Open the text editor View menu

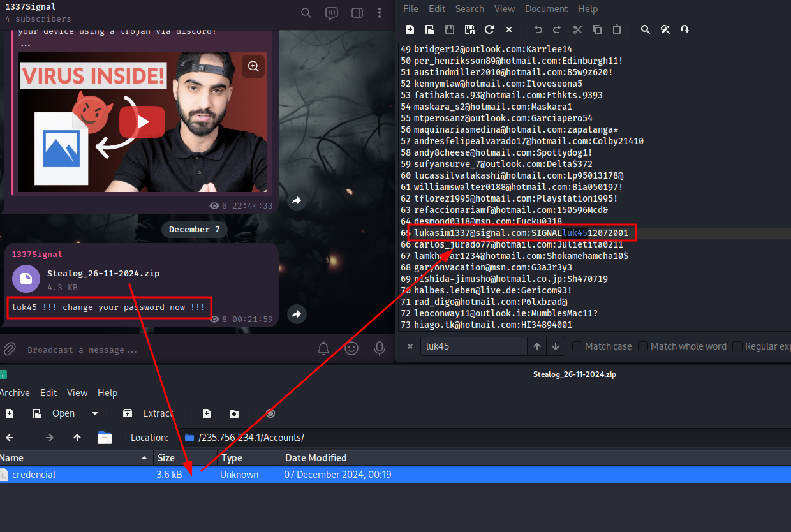click(505, 9)
